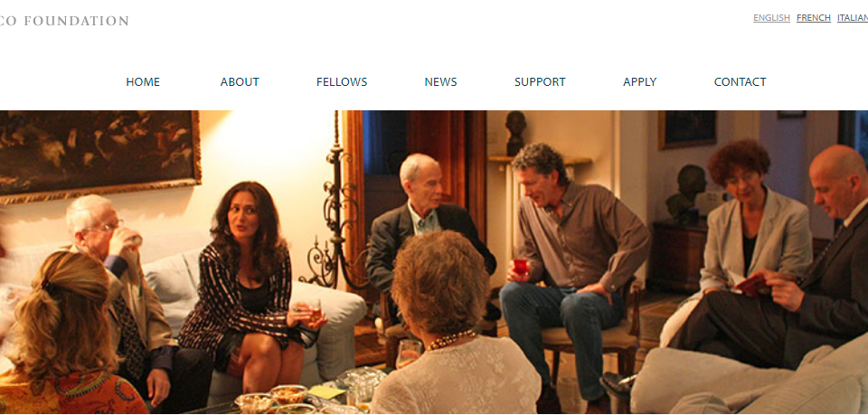Open the SUPPORT page

coord(540,82)
